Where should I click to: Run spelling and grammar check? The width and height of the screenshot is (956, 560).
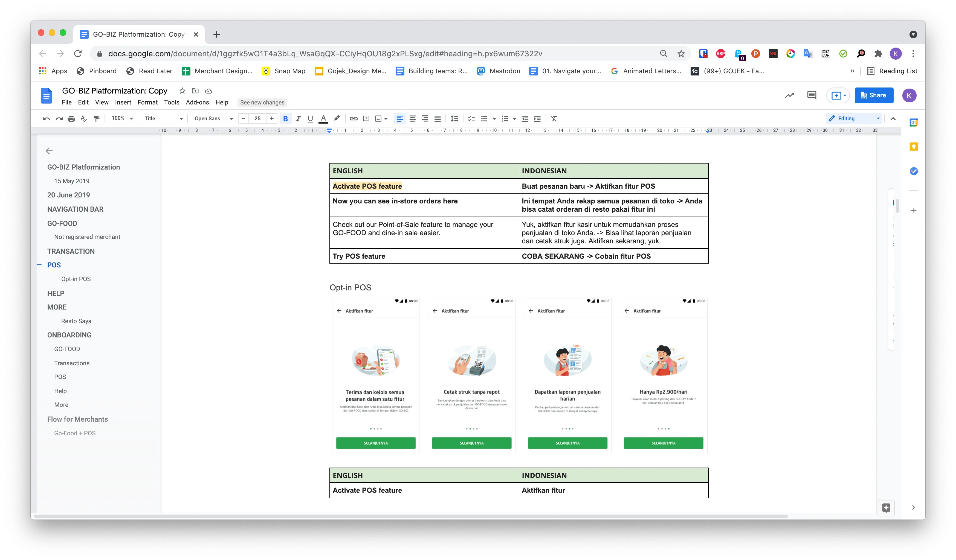tap(84, 118)
